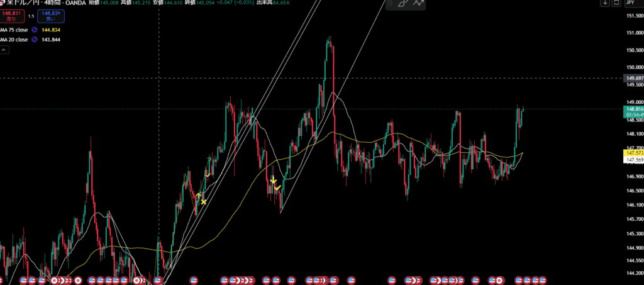Click the down arrow icon near JPY
Image resolution: width=644 pixels, height=285 pixels.
pos(605,4)
